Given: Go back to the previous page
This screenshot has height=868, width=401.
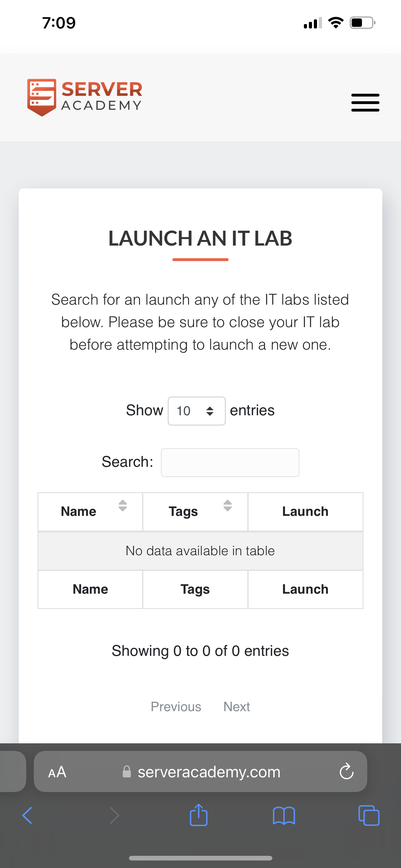Looking at the screenshot, I should pyautogui.click(x=27, y=816).
